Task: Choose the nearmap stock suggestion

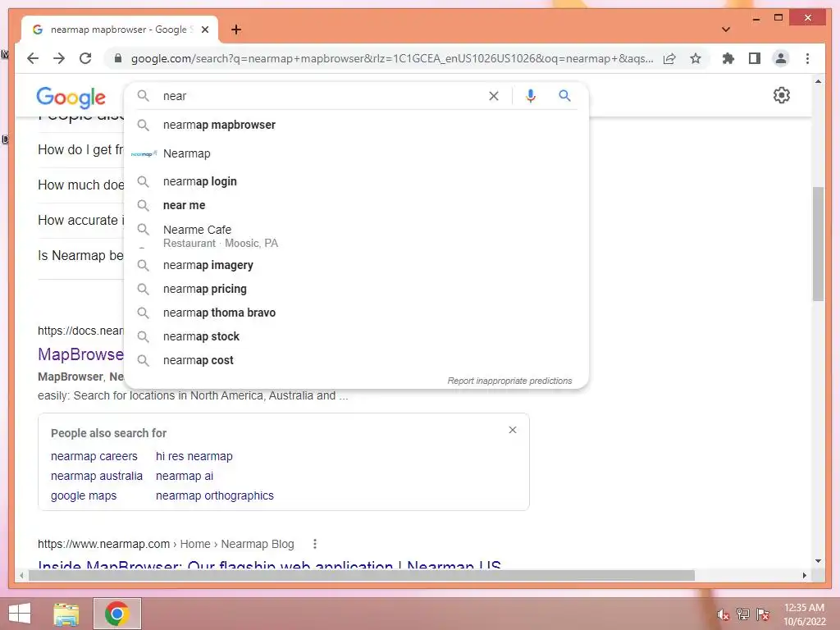Action: (x=356, y=336)
